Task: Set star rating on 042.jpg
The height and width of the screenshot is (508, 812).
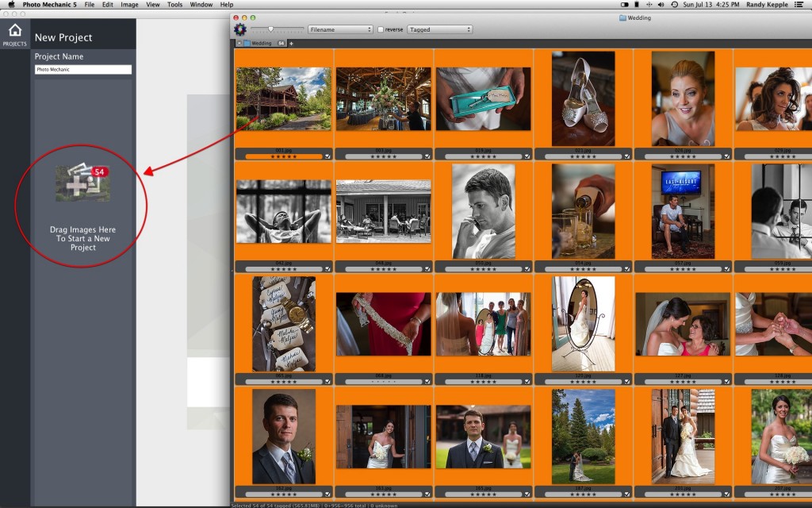Action: tap(284, 269)
